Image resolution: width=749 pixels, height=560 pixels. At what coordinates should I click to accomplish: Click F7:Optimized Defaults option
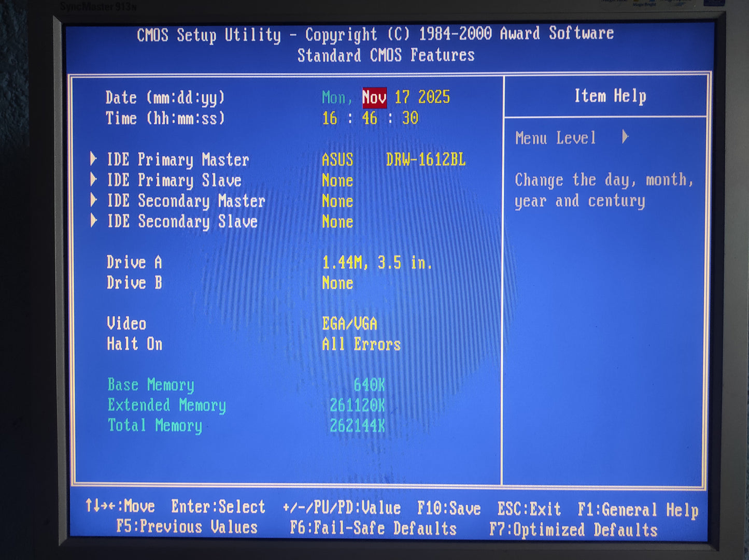coord(573,529)
